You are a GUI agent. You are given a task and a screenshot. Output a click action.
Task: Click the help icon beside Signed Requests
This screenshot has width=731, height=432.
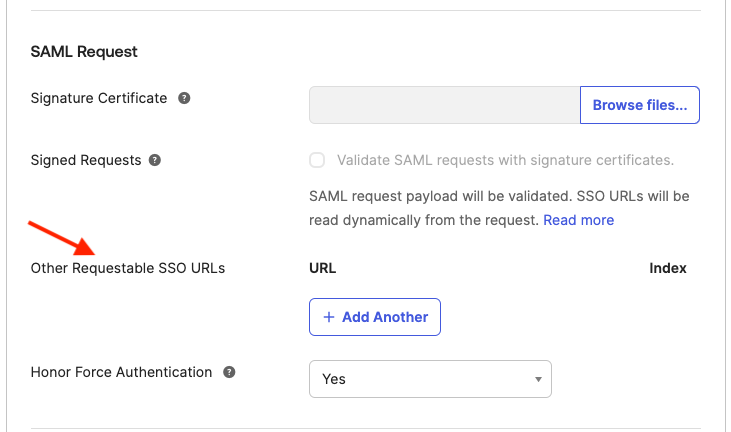coord(155,160)
